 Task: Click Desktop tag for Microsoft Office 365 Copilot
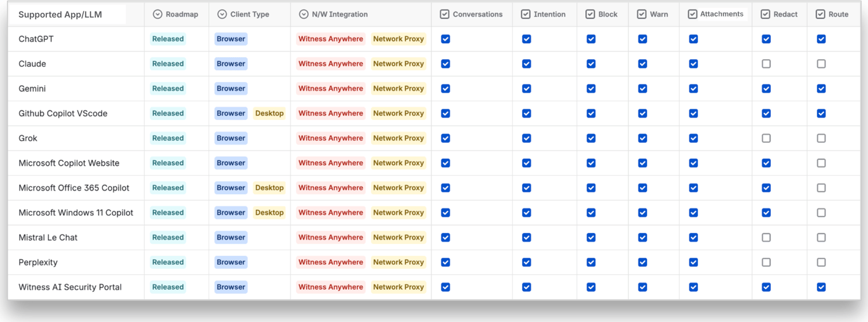[269, 187]
